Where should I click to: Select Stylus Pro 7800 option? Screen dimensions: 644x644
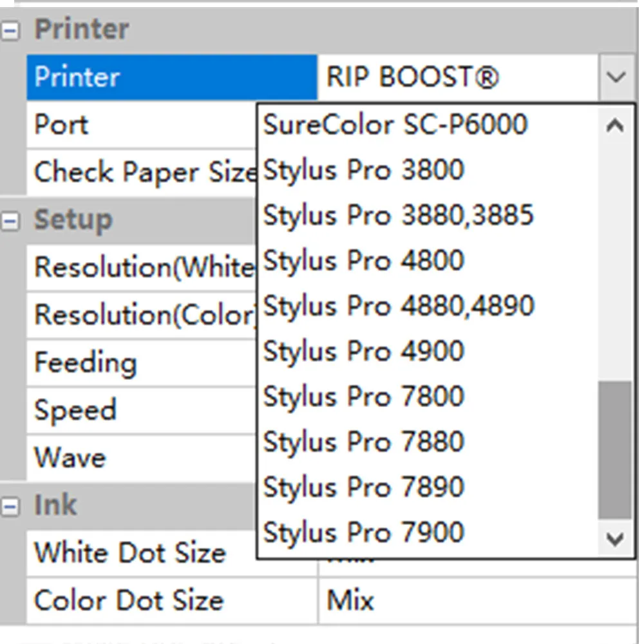tap(363, 397)
